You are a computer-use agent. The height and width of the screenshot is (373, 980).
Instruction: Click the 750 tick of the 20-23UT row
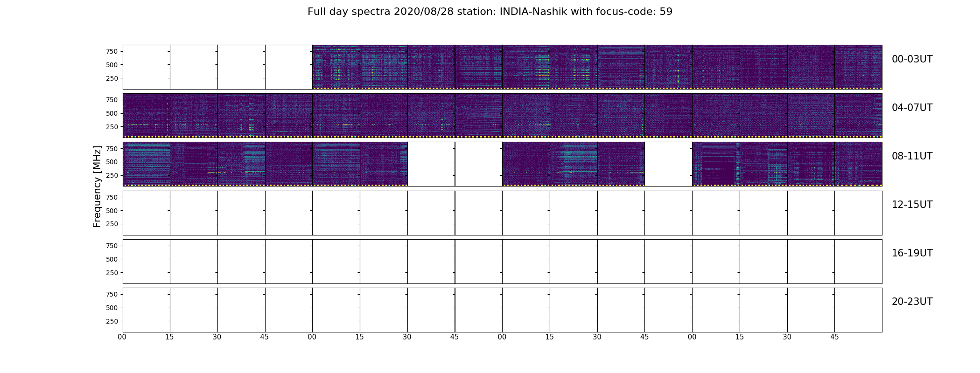pos(112,294)
